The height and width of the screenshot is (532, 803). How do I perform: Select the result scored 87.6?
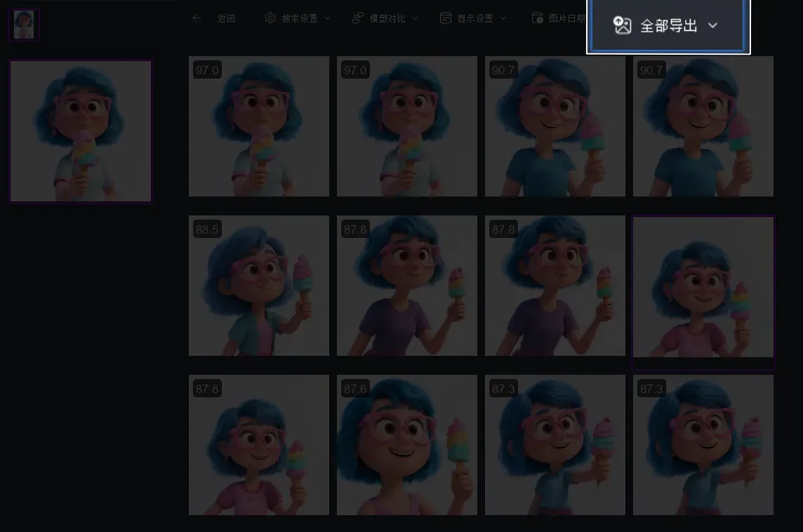(x=406, y=444)
